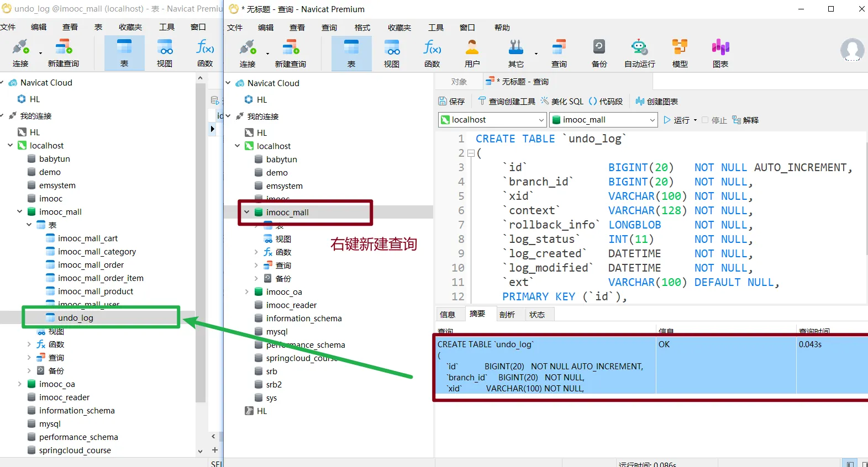Expand imooc_oa node in the query window tree
Image resolution: width=868 pixels, height=467 pixels.
(x=246, y=292)
